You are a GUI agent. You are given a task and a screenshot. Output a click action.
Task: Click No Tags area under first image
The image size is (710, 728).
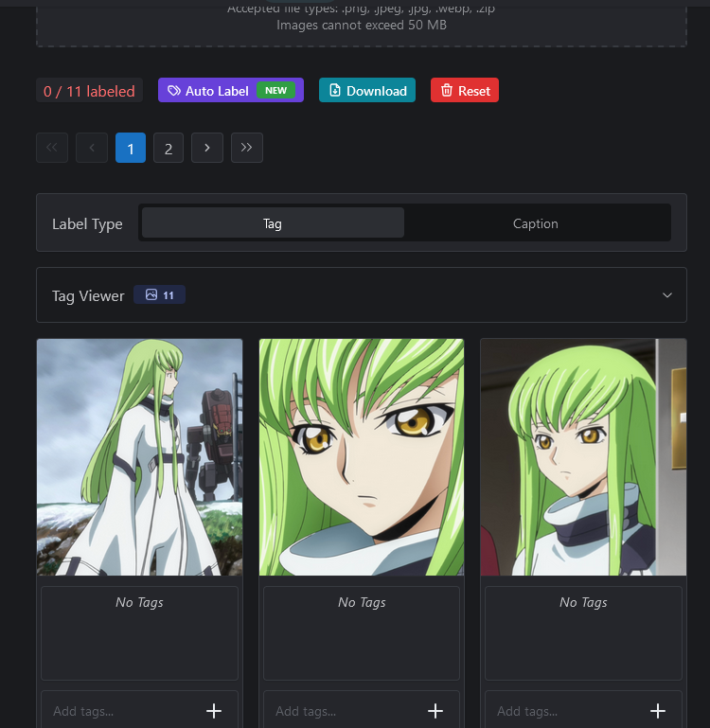coord(140,633)
